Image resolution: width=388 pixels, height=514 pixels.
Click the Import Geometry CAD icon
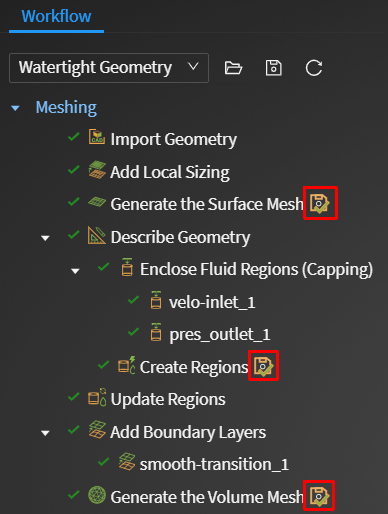coord(97,137)
